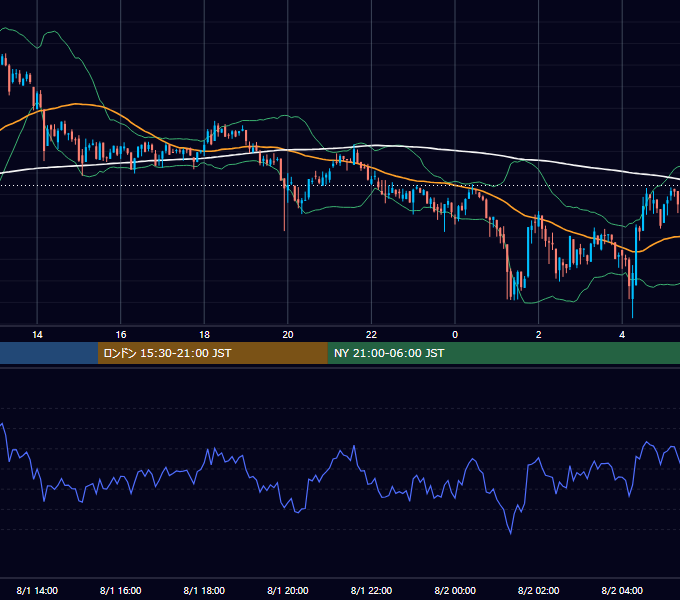Image resolution: width=680 pixels, height=600 pixels.
Task: Click the blue session bar before London
Action: [x=49, y=353]
